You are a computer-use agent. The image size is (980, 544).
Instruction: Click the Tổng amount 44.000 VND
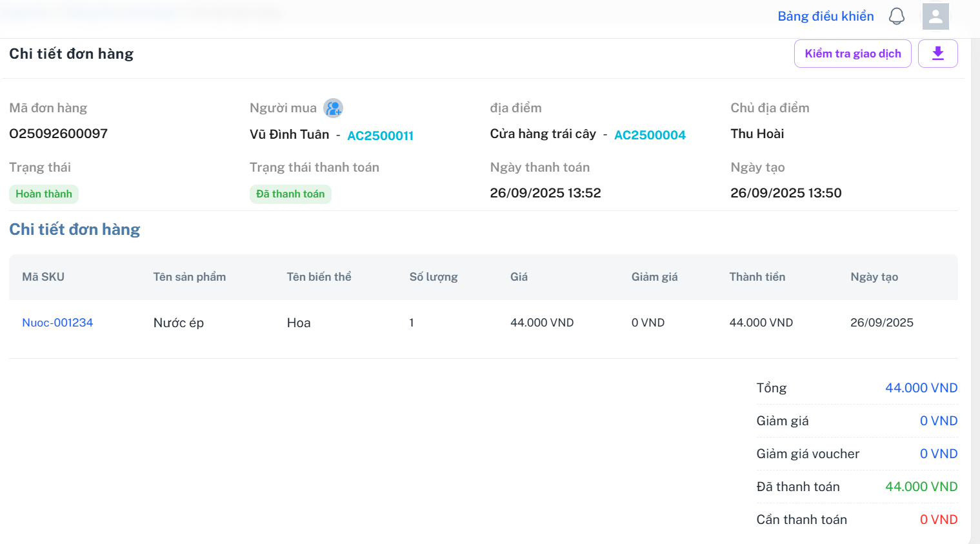tap(921, 388)
